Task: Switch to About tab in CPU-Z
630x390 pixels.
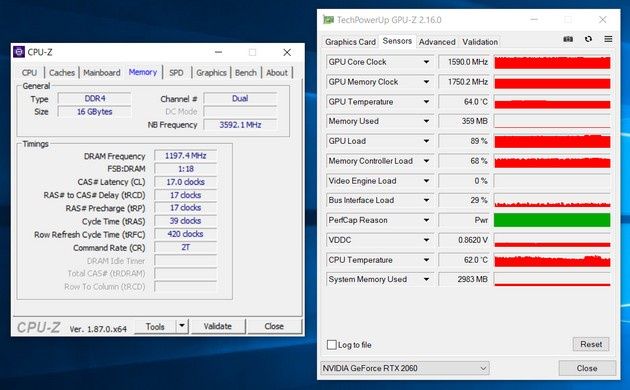Action: (277, 73)
